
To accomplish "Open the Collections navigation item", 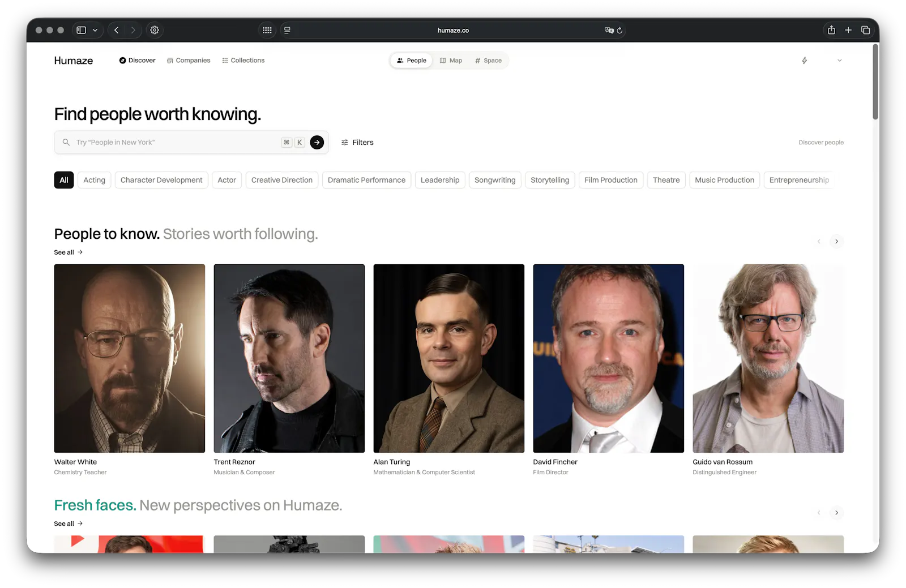I will point(243,61).
